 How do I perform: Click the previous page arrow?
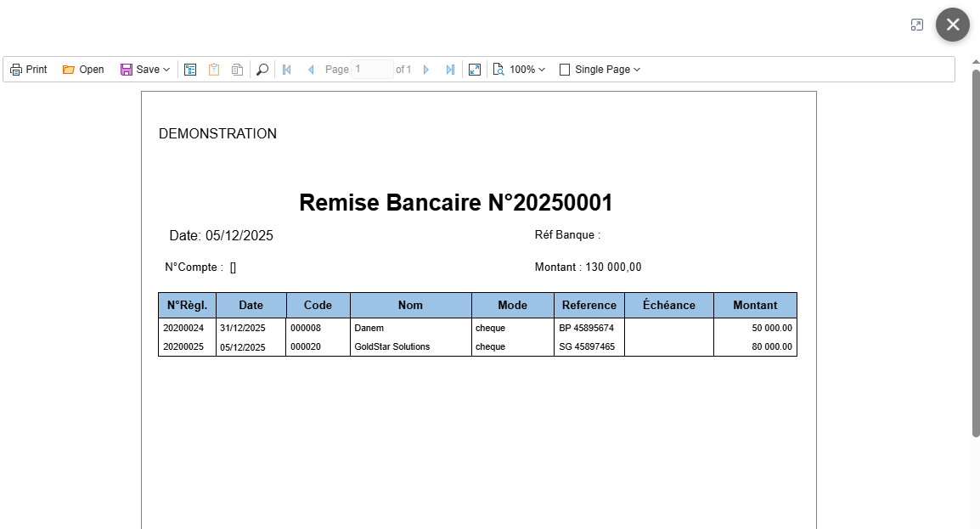click(x=311, y=69)
